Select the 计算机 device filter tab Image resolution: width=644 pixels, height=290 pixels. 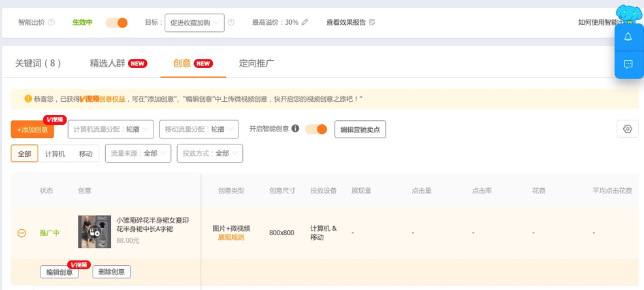click(55, 154)
